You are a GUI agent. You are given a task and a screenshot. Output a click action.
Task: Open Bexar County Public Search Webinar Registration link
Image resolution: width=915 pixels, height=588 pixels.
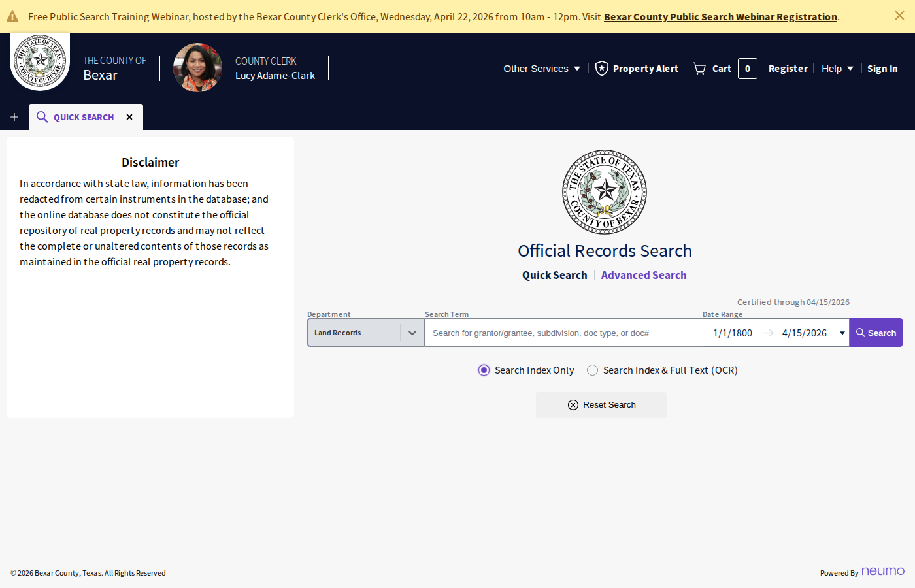[720, 16]
